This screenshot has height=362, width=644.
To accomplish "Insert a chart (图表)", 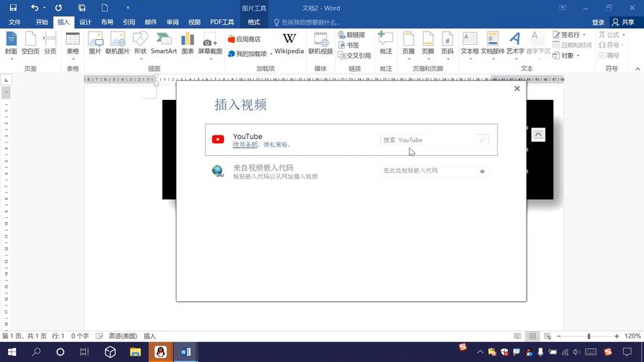I will tap(188, 44).
